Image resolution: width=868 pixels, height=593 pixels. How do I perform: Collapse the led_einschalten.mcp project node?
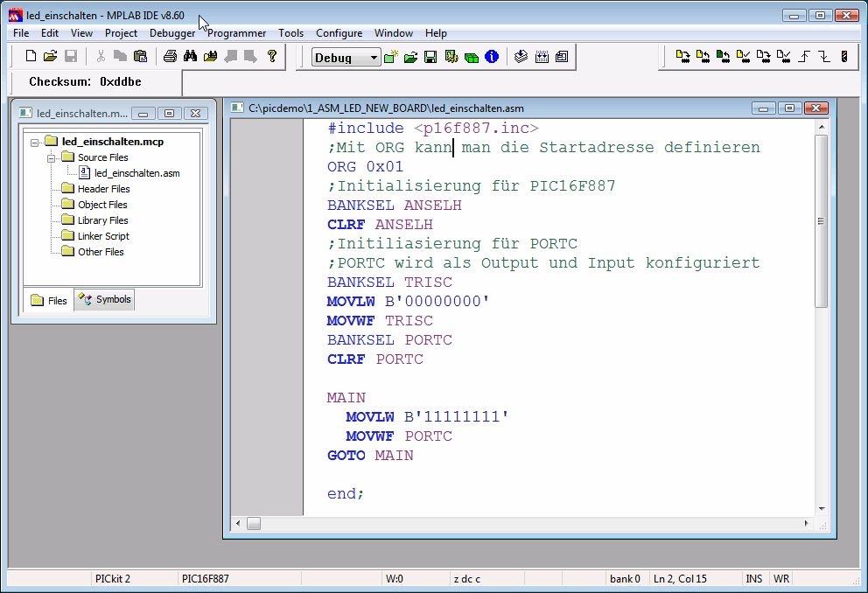[x=34, y=143]
